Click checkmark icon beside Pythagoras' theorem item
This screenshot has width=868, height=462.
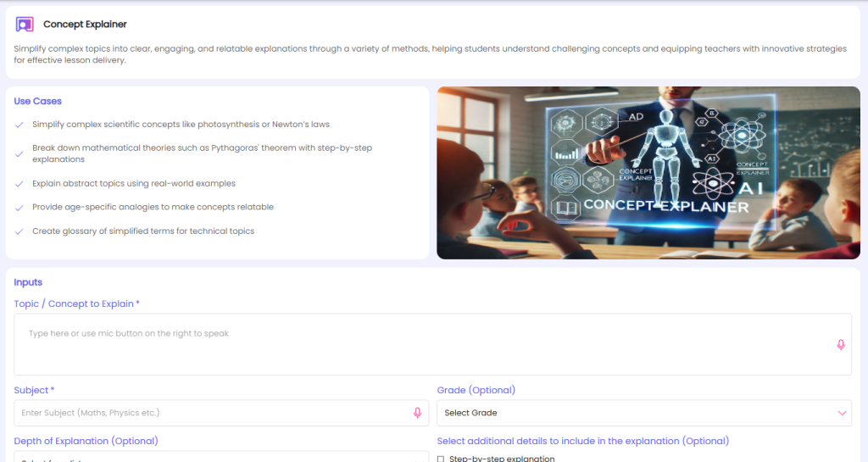pyautogui.click(x=19, y=153)
